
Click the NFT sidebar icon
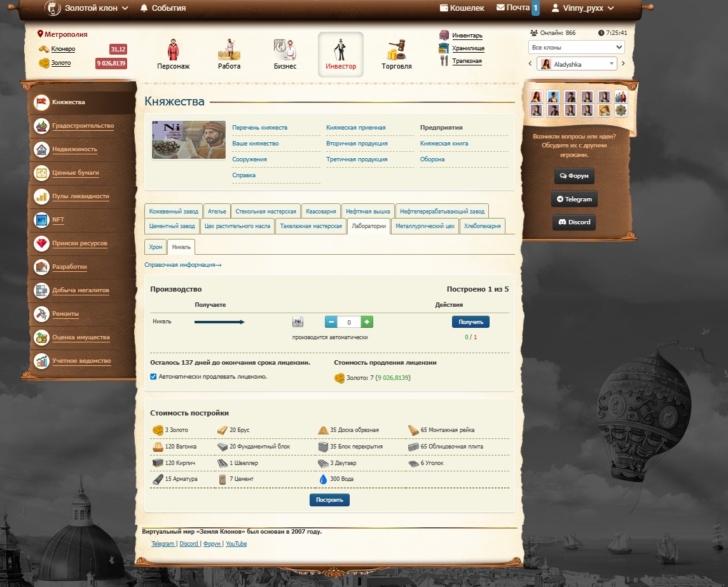pos(42,220)
